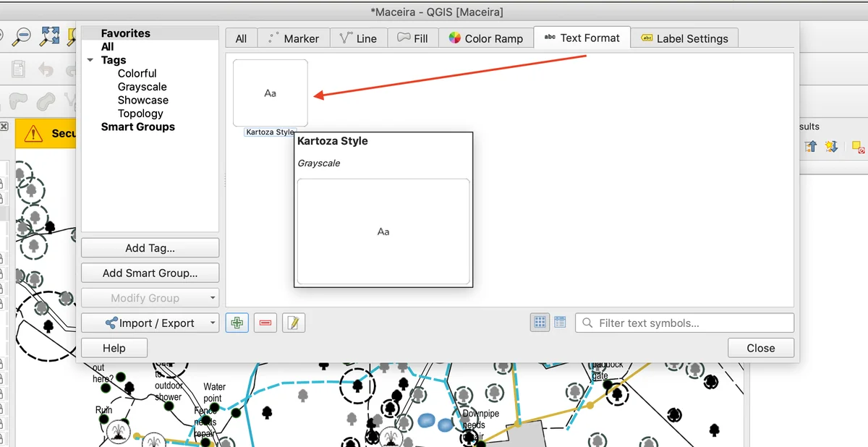Click the Filter text symbols search field
The height and width of the screenshot is (447, 868).
[x=684, y=323]
